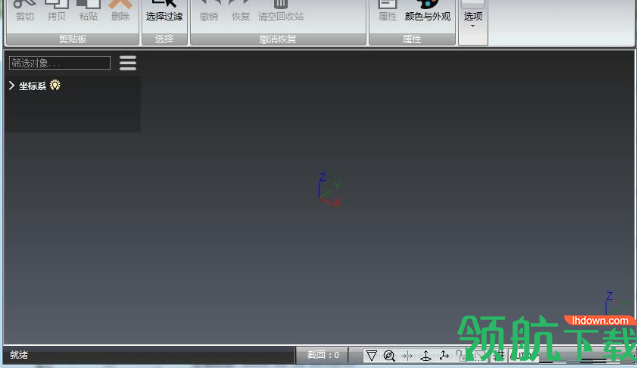Click the Cut (剪切) scissors tool
Image resolution: width=637 pixels, height=368 pixels.
pos(24,11)
